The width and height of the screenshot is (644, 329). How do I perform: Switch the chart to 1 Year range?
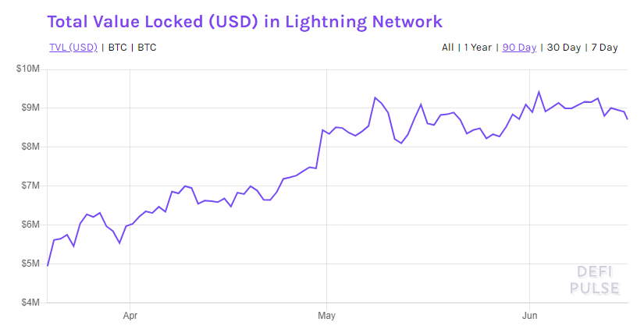(478, 48)
